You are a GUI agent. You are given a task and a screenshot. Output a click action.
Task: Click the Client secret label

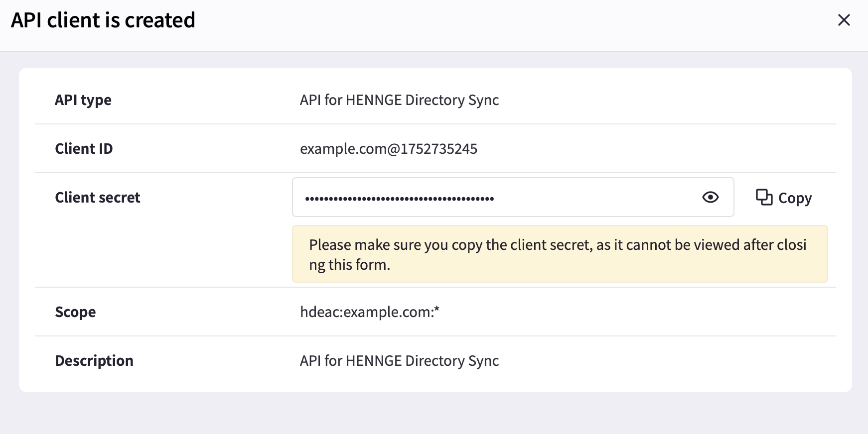(98, 198)
